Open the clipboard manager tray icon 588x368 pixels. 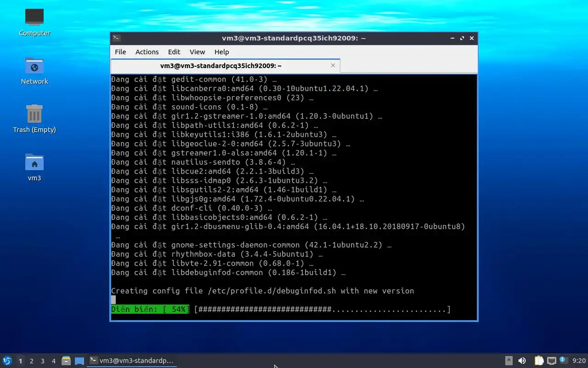point(539,361)
